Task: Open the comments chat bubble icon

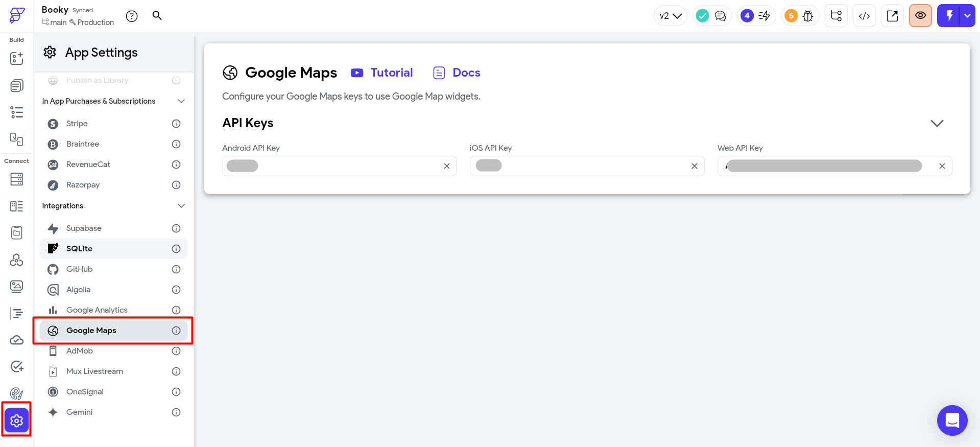Action: 720,16
